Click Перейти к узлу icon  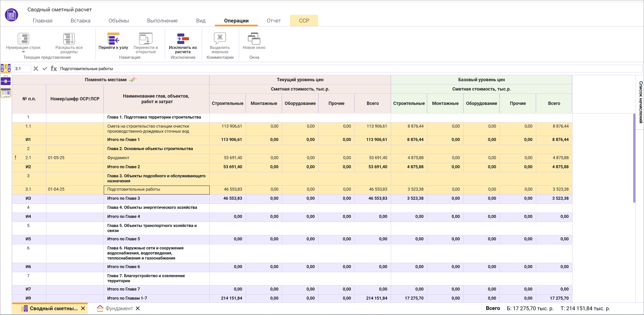(113, 39)
